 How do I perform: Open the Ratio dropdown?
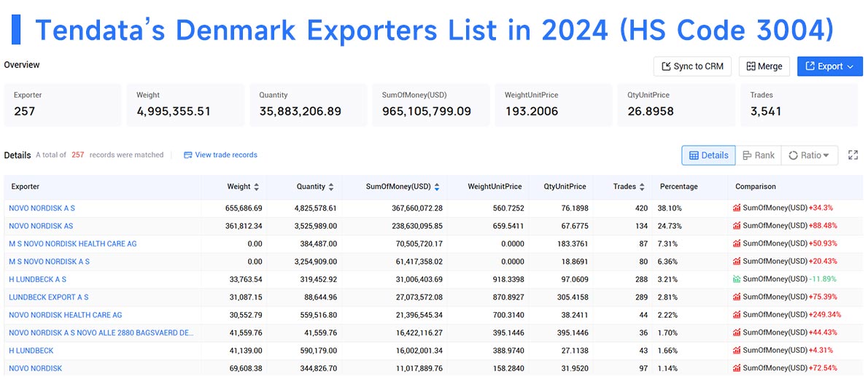pos(810,155)
